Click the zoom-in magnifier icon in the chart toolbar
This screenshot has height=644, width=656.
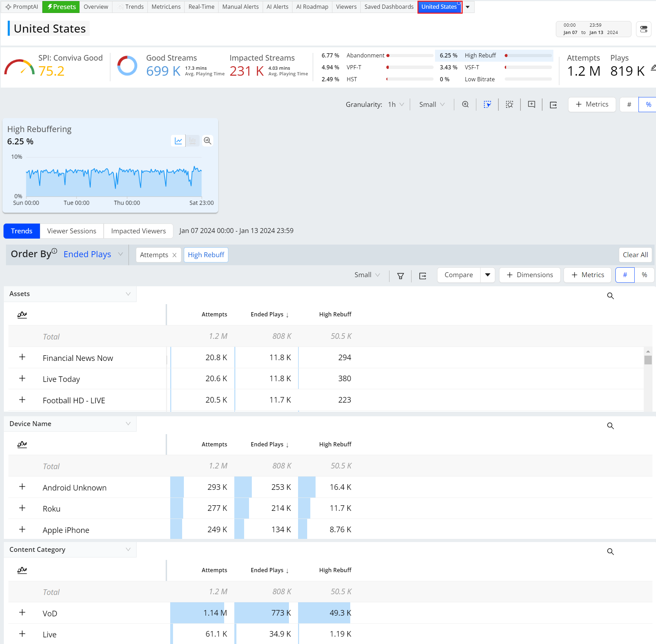coord(465,104)
